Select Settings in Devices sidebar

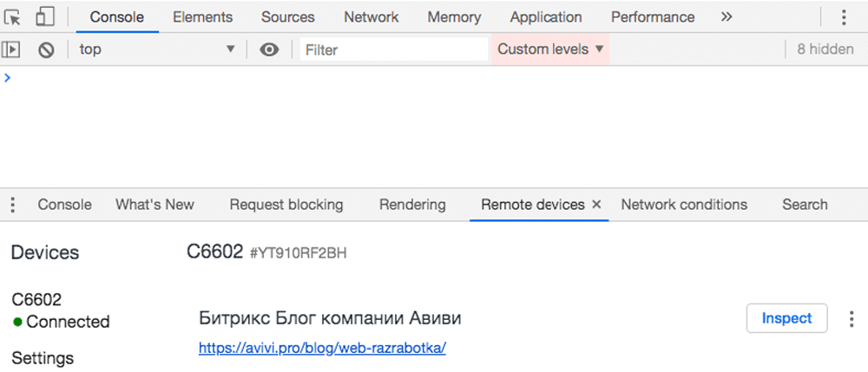(43, 358)
